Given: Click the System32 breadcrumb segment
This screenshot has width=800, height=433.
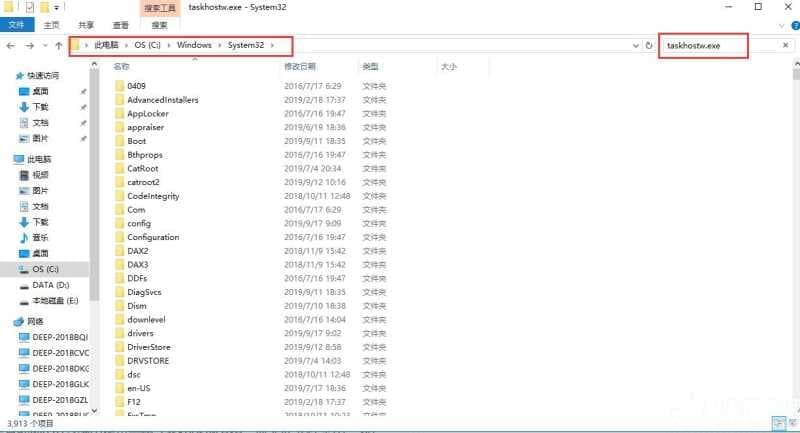Looking at the screenshot, I should point(246,45).
